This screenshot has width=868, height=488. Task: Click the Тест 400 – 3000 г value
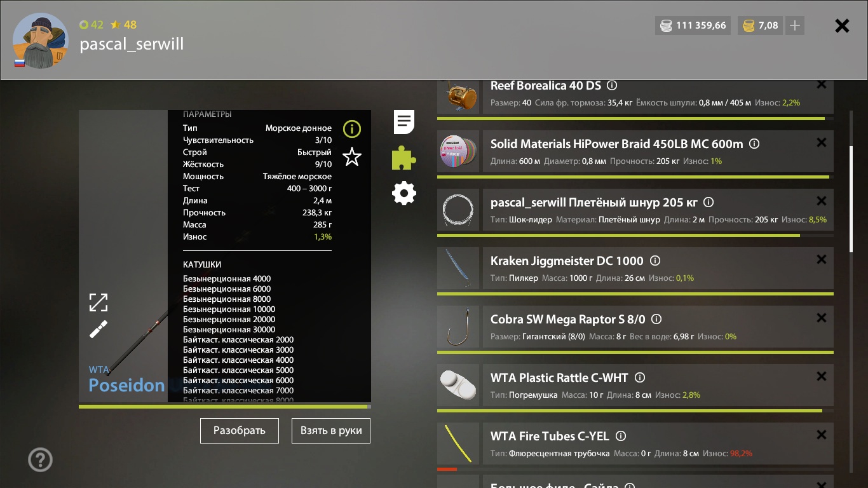[309, 189]
